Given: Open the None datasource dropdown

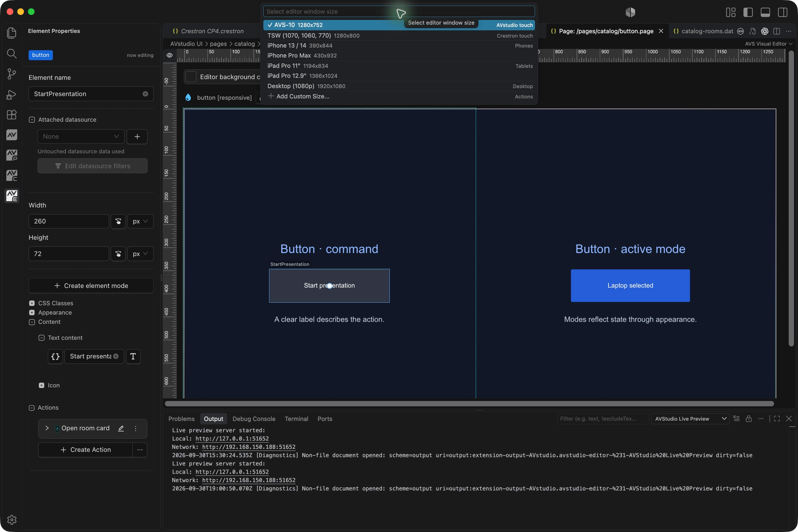Looking at the screenshot, I should 81,136.
